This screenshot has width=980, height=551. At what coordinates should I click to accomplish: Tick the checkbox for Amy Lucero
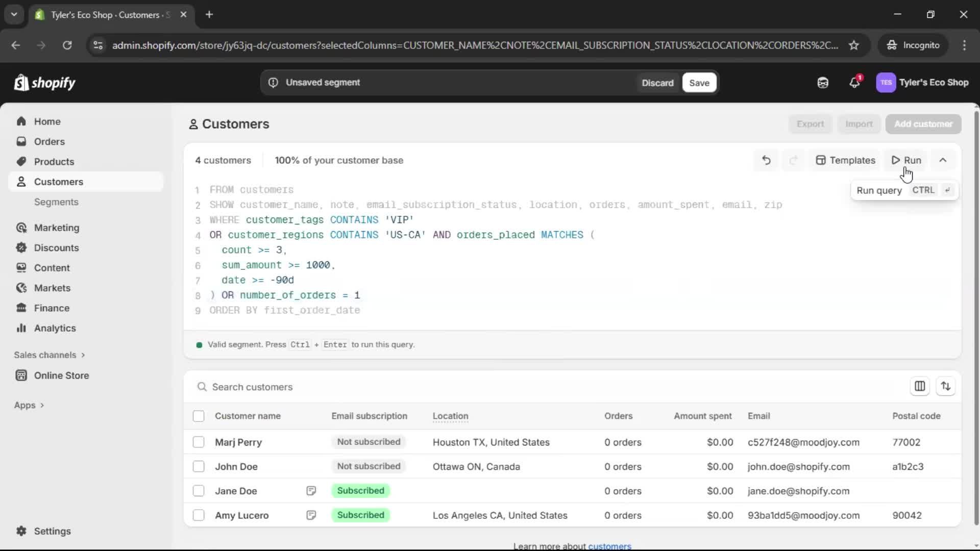[199, 515]
